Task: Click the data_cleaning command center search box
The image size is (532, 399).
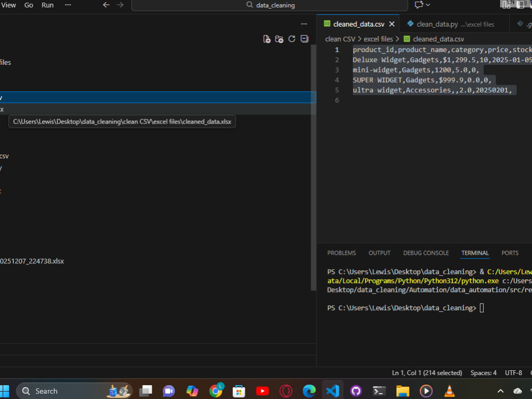Action: [269, 5]
